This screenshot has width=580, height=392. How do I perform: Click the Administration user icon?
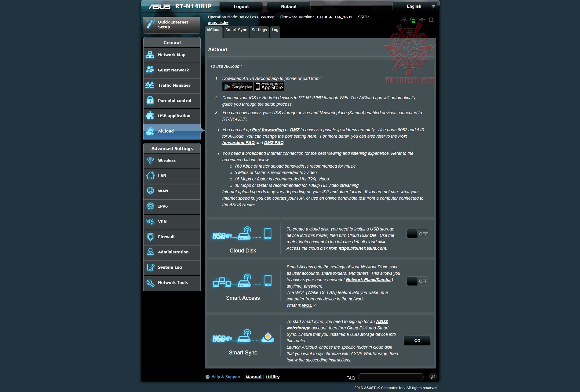pos(150,252)
